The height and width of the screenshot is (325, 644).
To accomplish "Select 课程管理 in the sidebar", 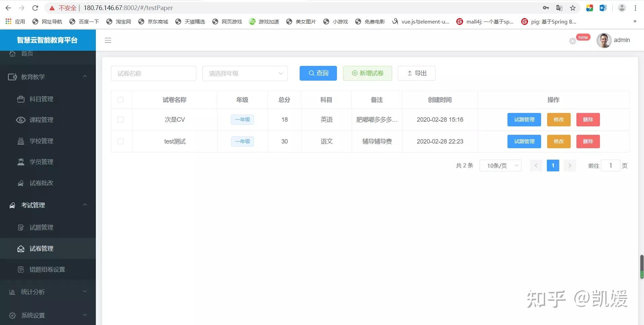I will point(41,120).
